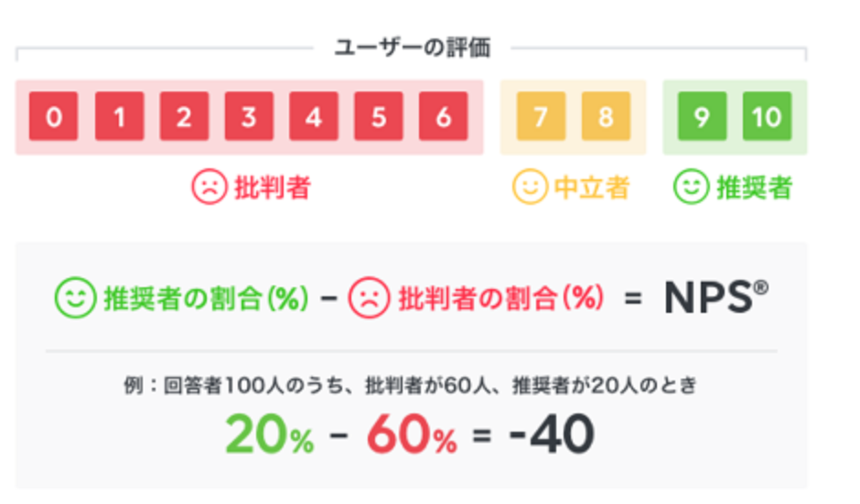The image size is (860, 504).
Task: Select rating box number 4
Action: pos(313,116)
